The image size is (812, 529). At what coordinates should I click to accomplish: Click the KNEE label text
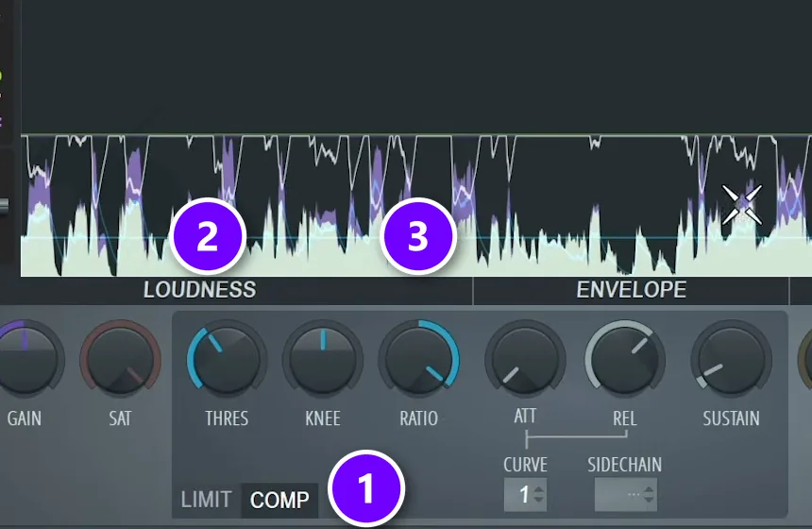323,418
